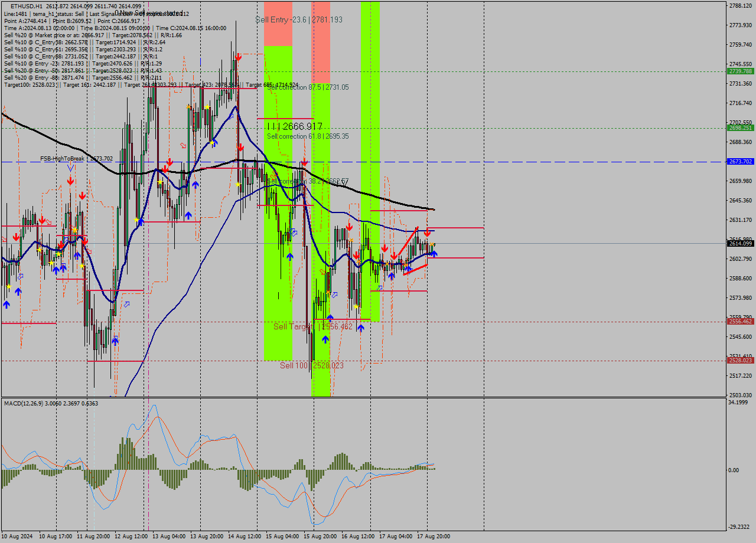Screen dimensions: 756x543
Task: Click the 'Time A:2024.08.13 02:00:00' info line
Action: point(115,28)
